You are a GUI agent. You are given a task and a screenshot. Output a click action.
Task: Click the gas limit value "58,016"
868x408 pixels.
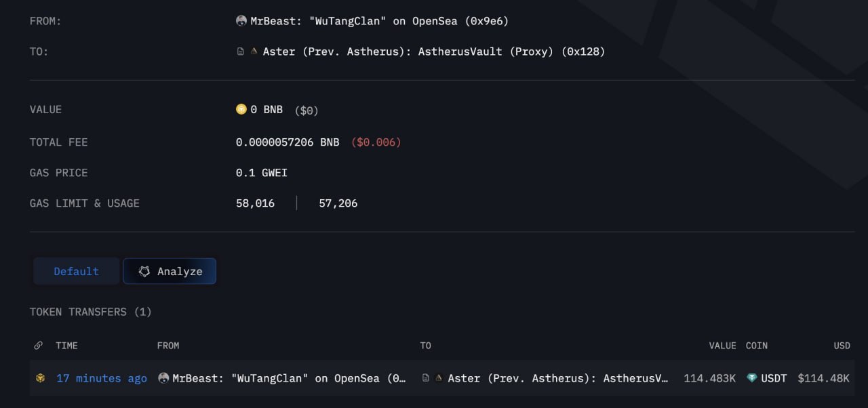255,203
